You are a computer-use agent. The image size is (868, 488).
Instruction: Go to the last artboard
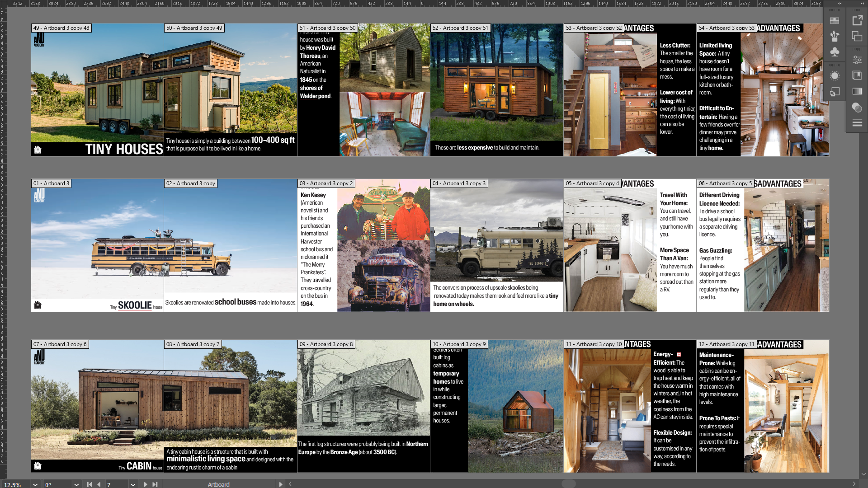155,484
